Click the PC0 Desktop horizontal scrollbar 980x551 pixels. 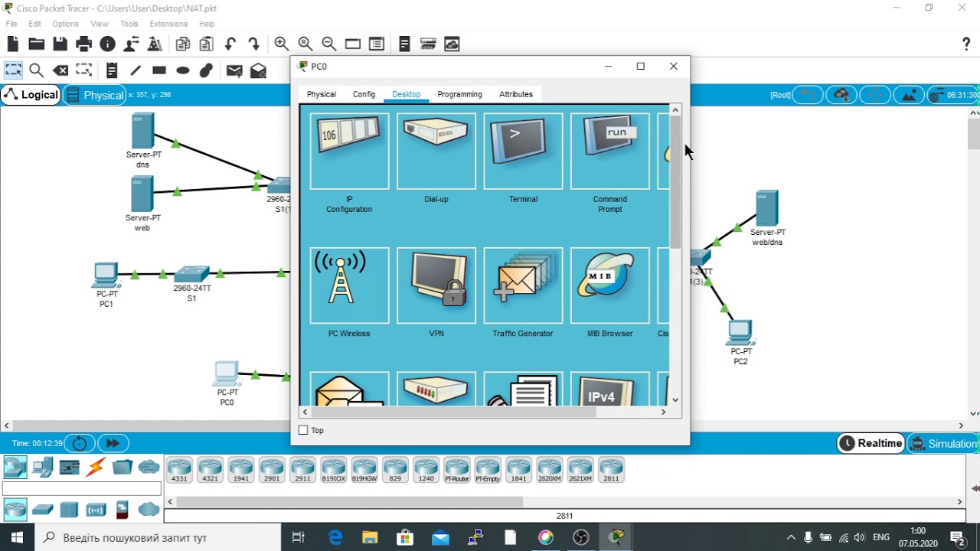point(455,412)
